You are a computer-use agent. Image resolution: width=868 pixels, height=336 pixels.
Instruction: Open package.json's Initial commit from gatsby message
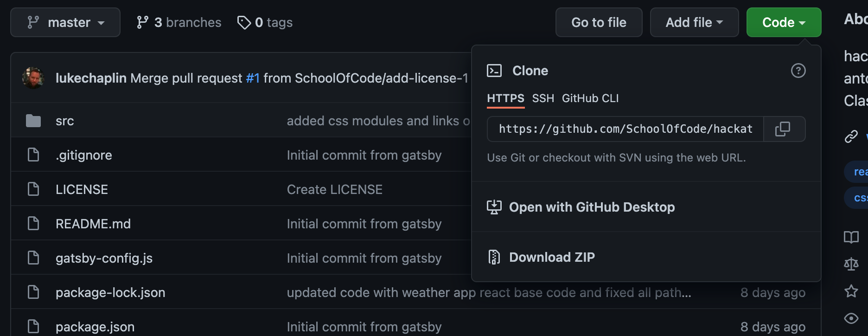364,327
